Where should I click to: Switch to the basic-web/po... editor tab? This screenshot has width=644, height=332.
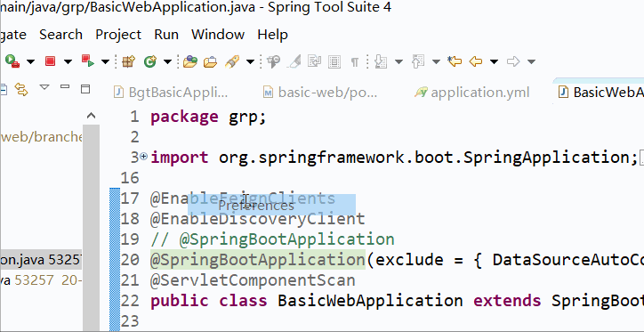coord(320,93)
